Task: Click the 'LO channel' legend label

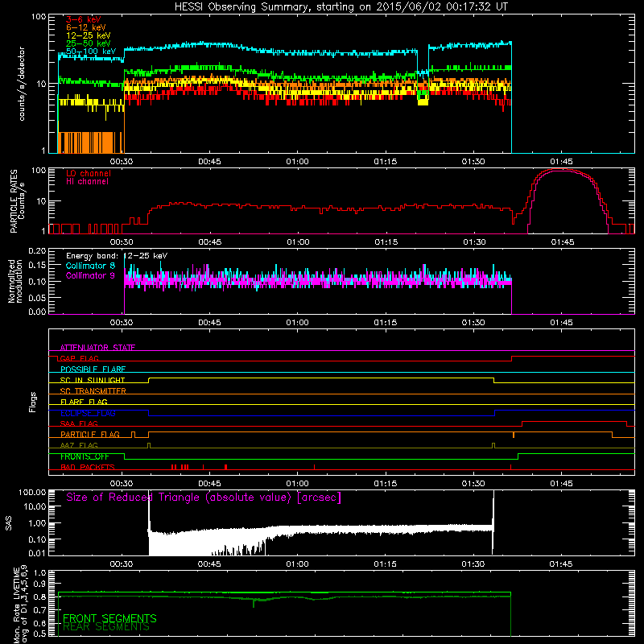Action: coord(89,173)
